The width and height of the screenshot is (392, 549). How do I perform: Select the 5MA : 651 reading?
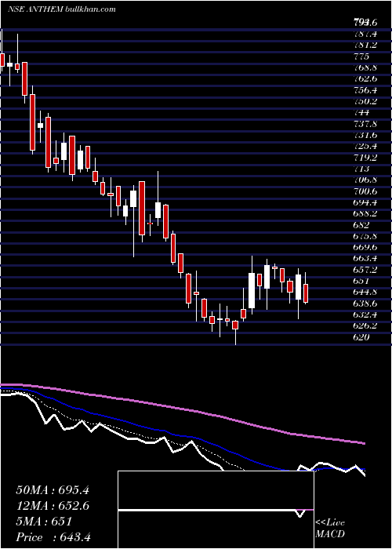click(x=44, y=522)
